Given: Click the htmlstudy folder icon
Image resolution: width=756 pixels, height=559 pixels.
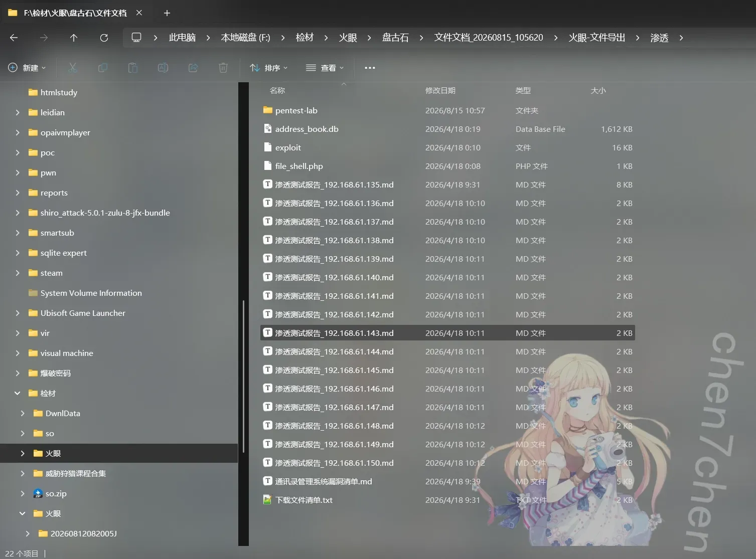Looking at the screenshot, I should (33, 92).
